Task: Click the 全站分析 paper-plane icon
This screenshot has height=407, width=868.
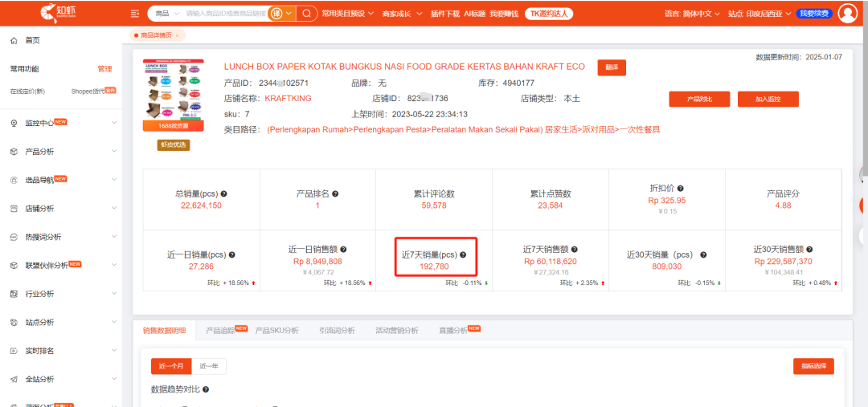Action: pyautogui.click(x=14, y=380)
